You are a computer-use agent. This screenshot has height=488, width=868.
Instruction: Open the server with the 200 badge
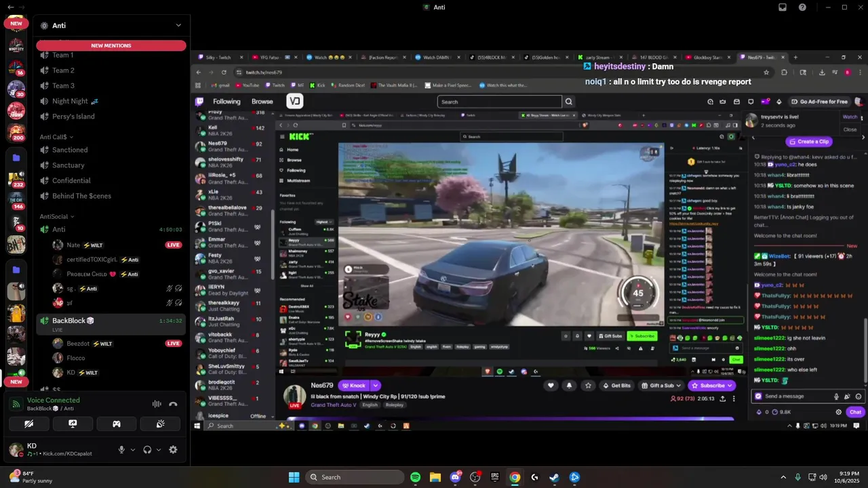(x=16, y=131)
